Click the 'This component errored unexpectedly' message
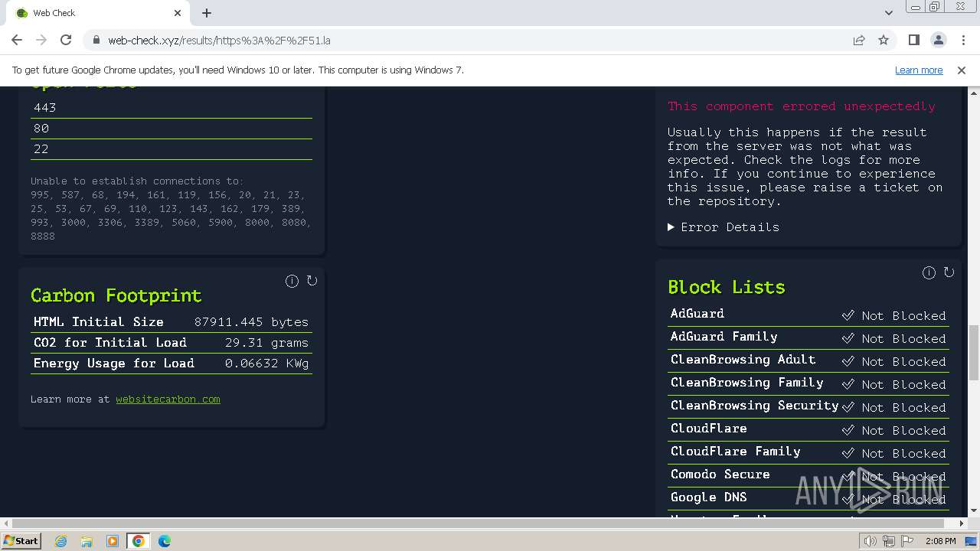Screen dimensions: 980x551 pyautogui.click(x=802, y=106)
